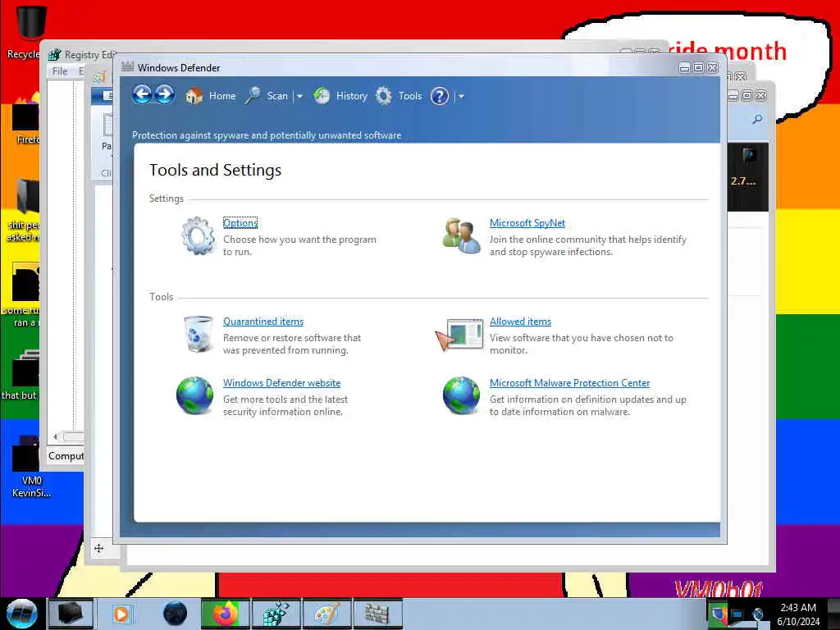Screen dimensions: 840x630
Task: Close the Windows Defender window
Action: tap(713, 67)
